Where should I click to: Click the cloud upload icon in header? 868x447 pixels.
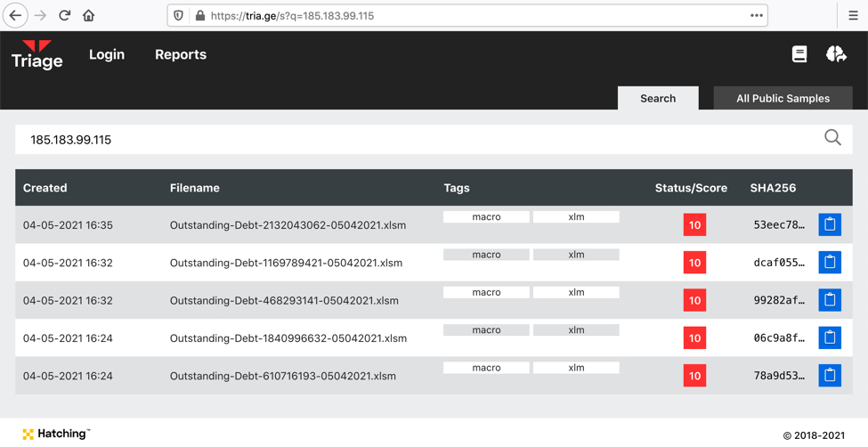click(x=836, y=54)
